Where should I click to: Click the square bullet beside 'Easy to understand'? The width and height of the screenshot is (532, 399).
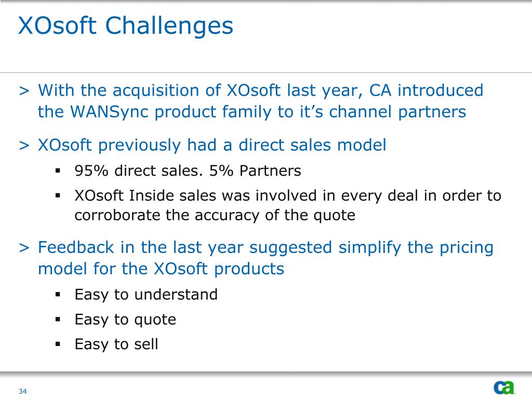[x=58, y=295]
